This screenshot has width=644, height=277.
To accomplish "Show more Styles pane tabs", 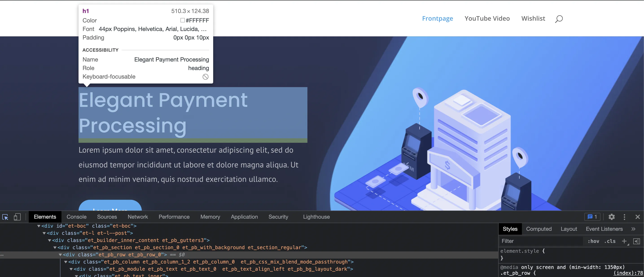I will (633, 229).
